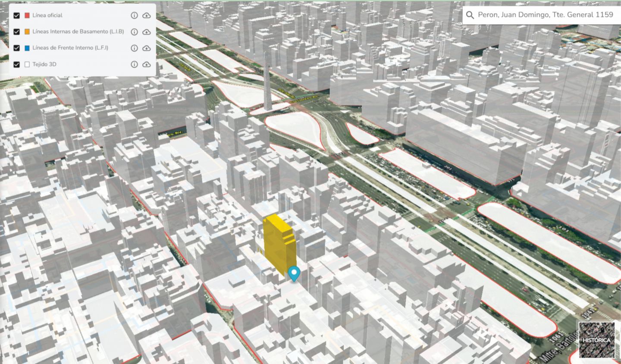Show info for Tejido 3D layer
The width and height of the screenshot is (621, 364).
pos(134,64)
